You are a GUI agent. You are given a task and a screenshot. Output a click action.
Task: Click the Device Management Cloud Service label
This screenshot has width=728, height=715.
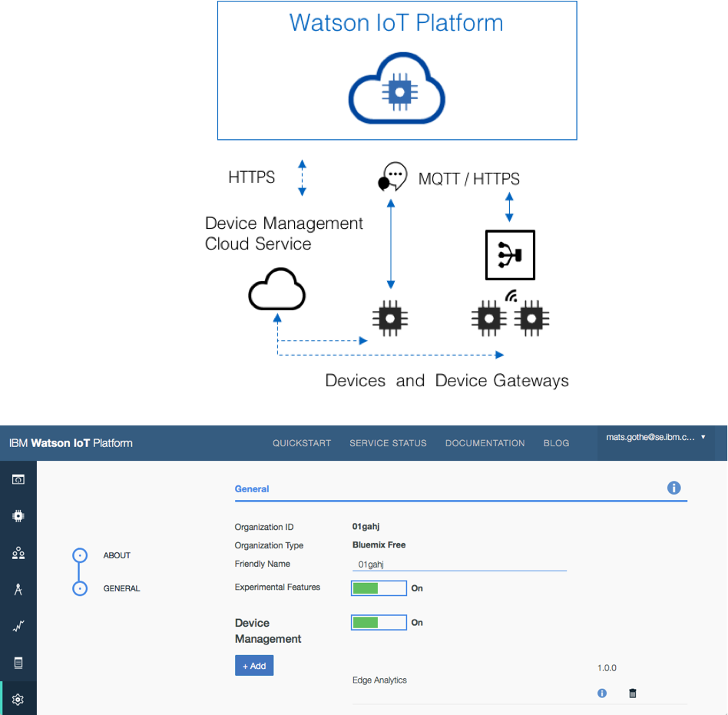coord(283,233)
